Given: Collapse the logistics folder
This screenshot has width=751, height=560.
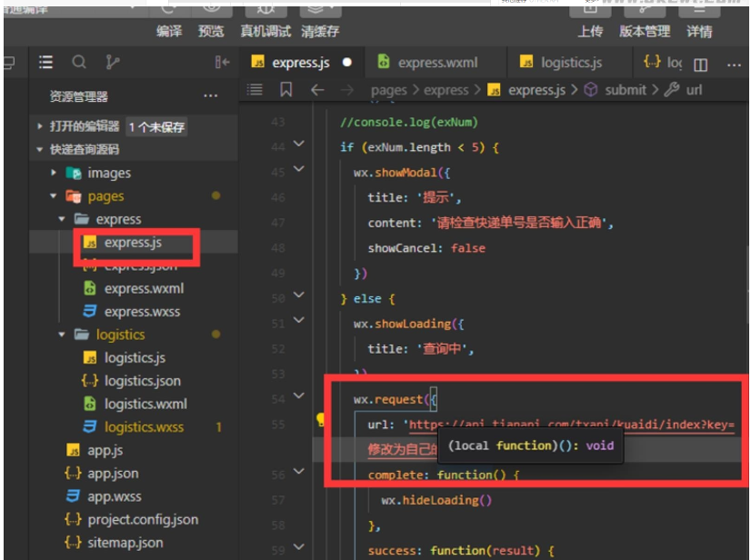Looking at the screenshot, I should point(63,335).
